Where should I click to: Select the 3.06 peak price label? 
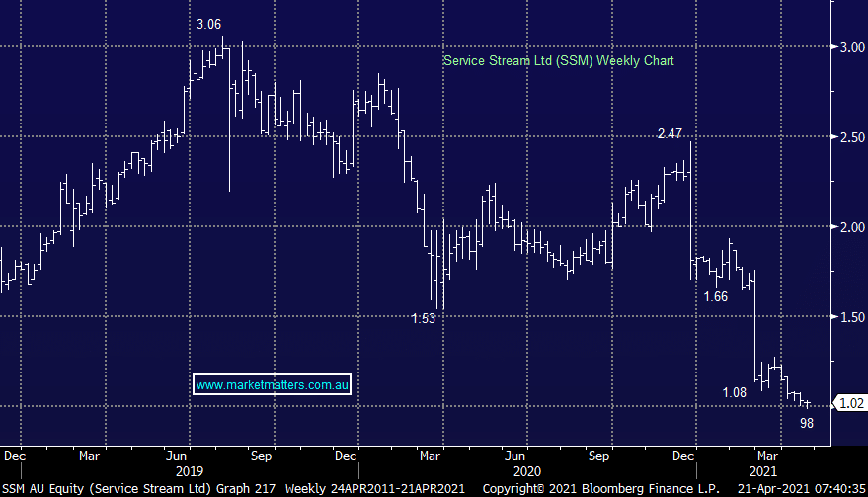(208, 24)
